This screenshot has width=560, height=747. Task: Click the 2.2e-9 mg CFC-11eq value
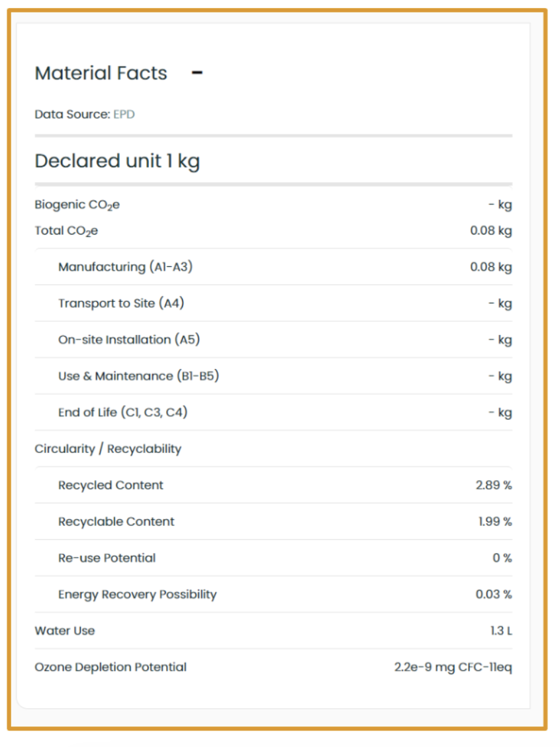point(453,668)
